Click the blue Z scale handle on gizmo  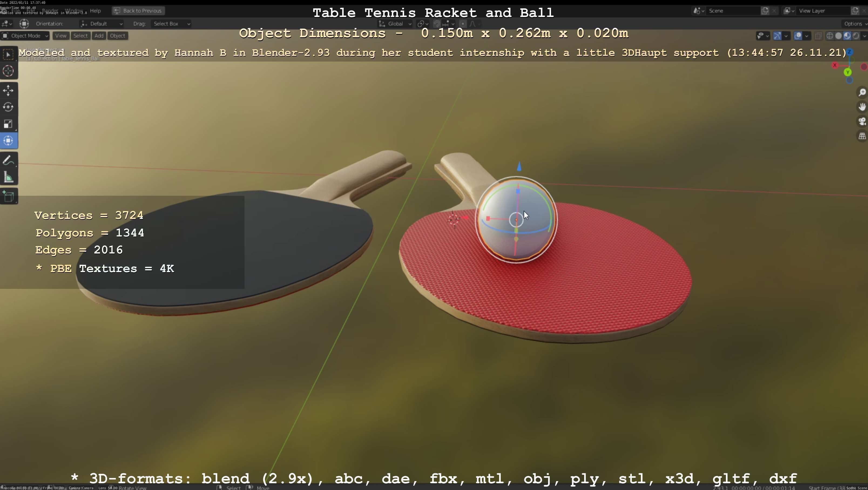(518, 191)
